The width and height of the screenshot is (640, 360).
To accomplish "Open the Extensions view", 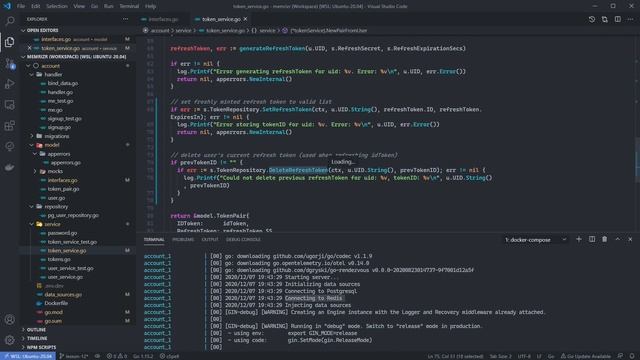I will click(x=10, y=125).
